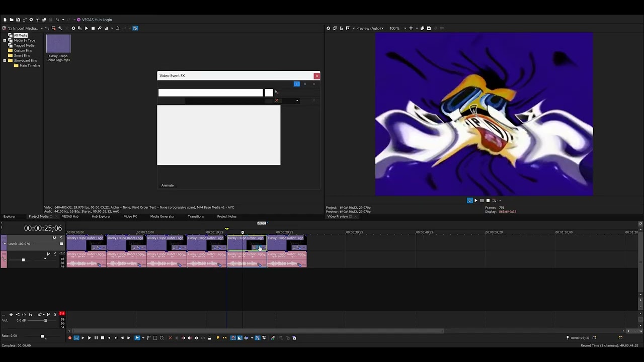Insert marker with the yellow flag icon
Viewport: 644px width, 362px height.
pyautogui.click(x=218, y=338)
